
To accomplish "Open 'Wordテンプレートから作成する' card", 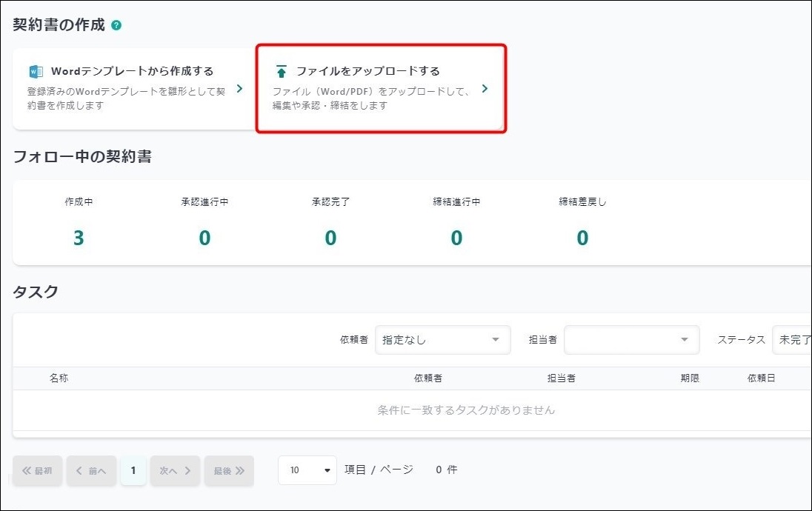I will (133, 89).
